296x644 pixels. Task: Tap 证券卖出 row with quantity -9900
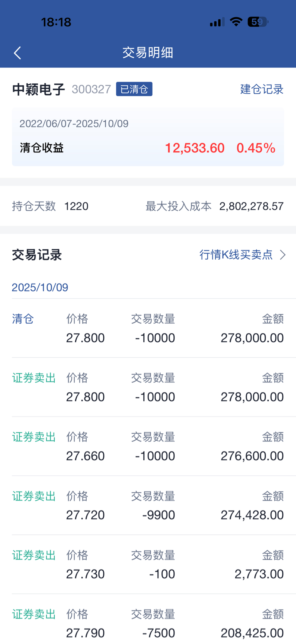pyautogui.click(x=34, y=496)
